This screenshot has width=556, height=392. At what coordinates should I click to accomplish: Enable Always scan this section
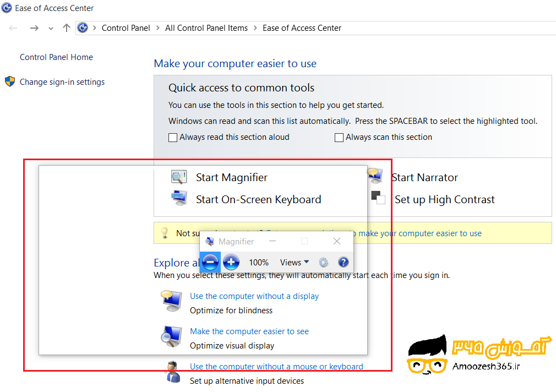(339, 137)
